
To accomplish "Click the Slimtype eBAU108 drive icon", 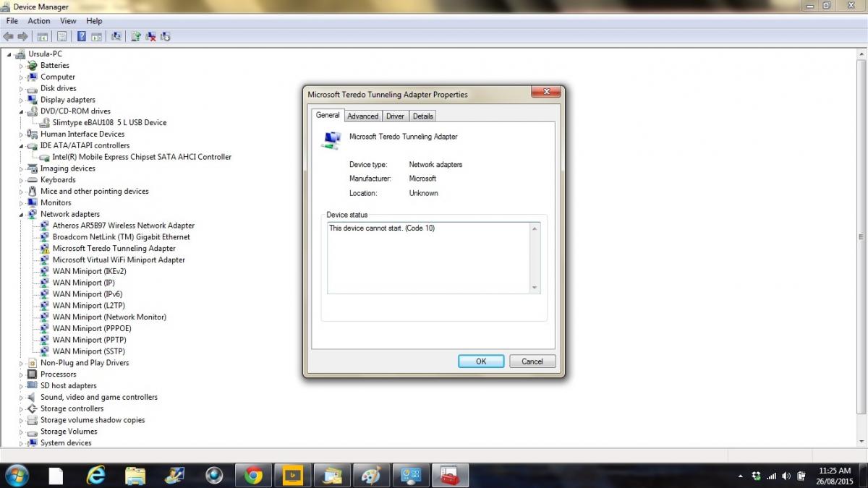I will click(44, 122).
